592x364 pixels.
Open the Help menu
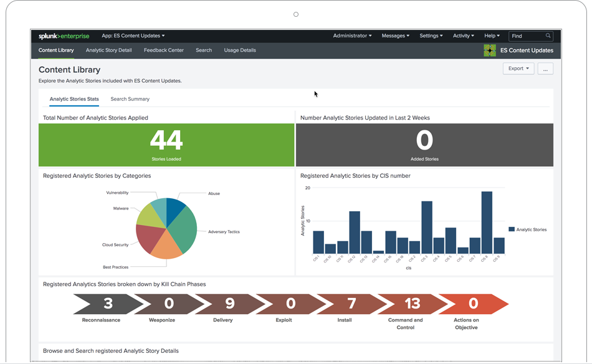pos(492,36)
